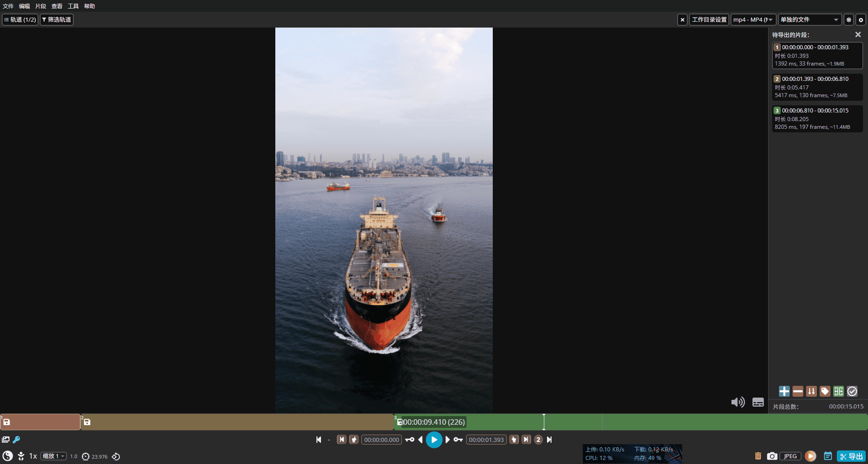Click the orange trash delete icon

point(758,456)
